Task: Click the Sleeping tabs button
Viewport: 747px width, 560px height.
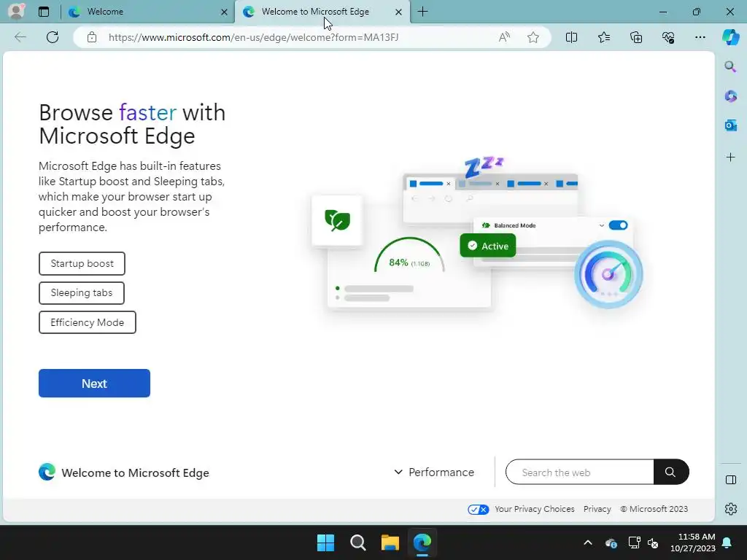Action: point(82,293)
